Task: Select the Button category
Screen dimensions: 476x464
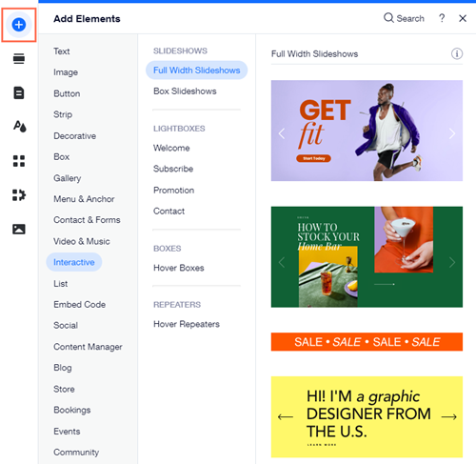Action: point(67,93)
